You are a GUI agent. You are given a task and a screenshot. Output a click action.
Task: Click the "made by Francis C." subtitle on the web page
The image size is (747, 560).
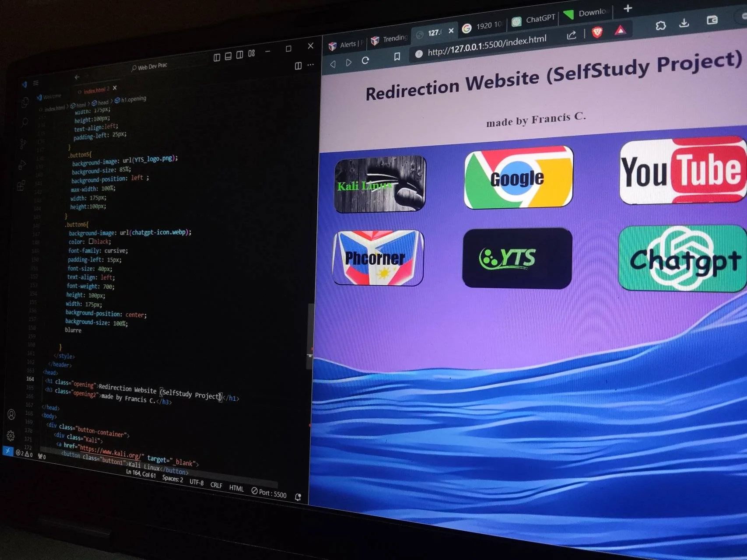point(536,119)
